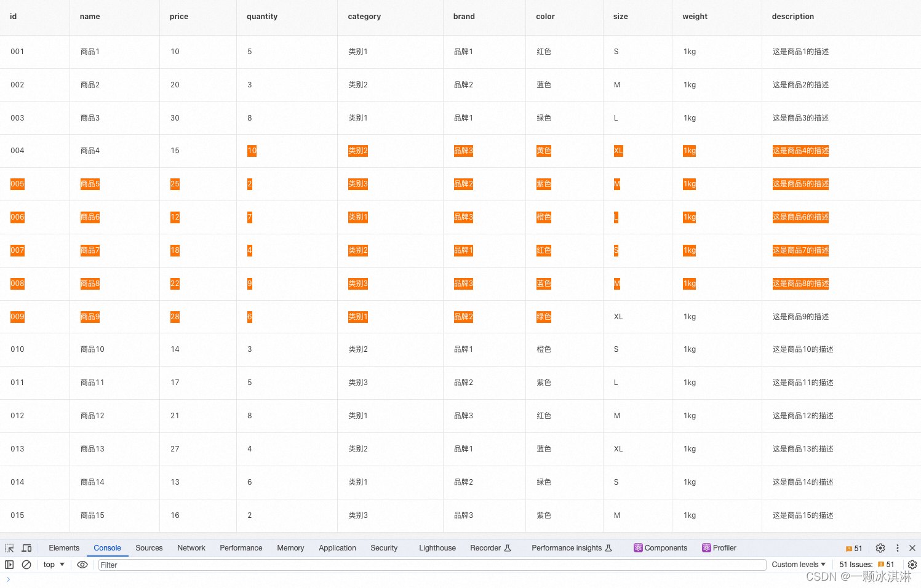Screen dimensions: 921x588
Task: Click price cell 27 in row 013
Action: (175, 449)
